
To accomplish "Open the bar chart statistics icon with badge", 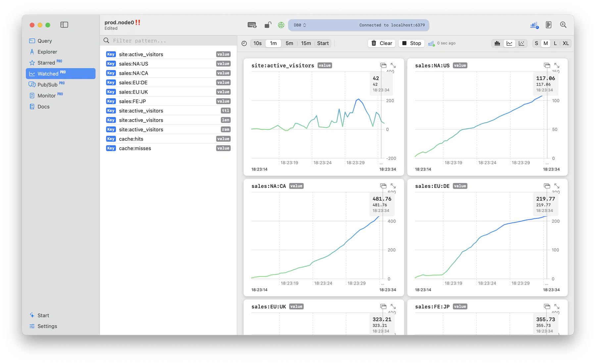I will coord(533,25).
